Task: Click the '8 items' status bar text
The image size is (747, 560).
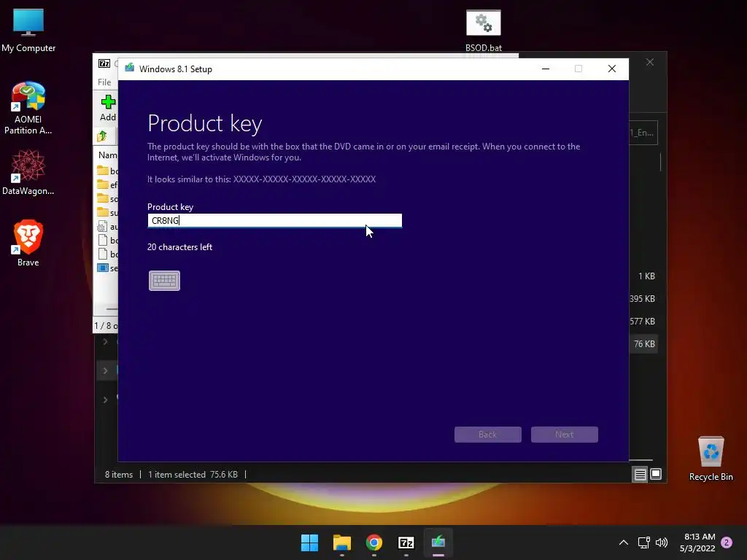Action: click(119, 474)
